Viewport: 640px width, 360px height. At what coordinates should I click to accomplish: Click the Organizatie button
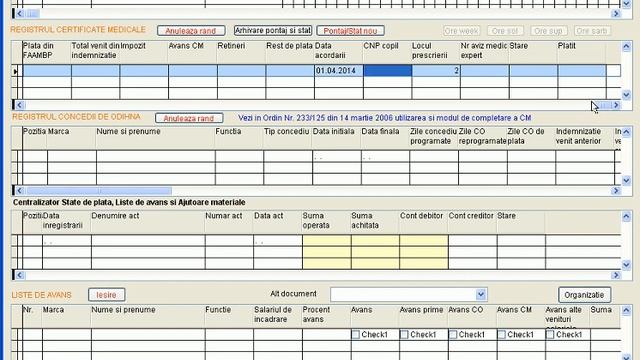(584, 295)
